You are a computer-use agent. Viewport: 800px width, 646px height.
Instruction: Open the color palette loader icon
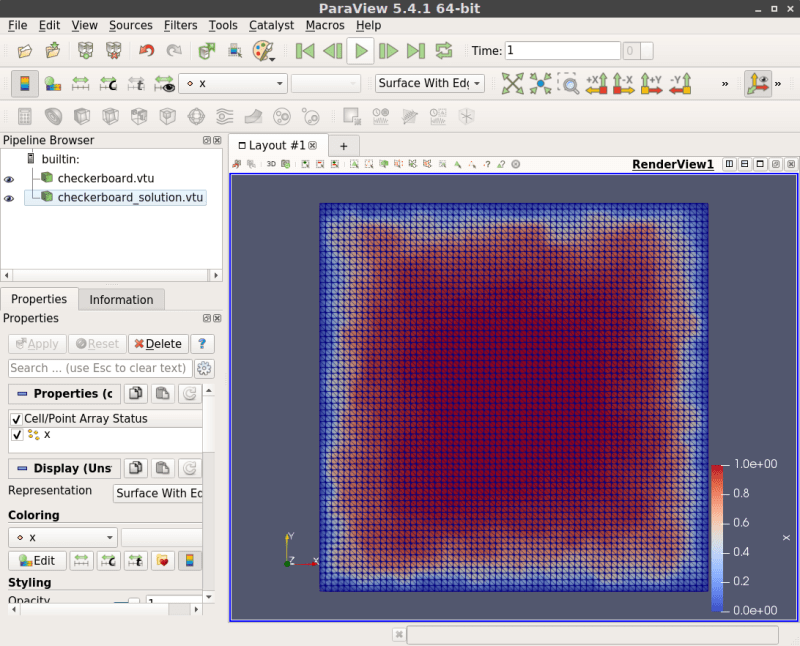263,51
